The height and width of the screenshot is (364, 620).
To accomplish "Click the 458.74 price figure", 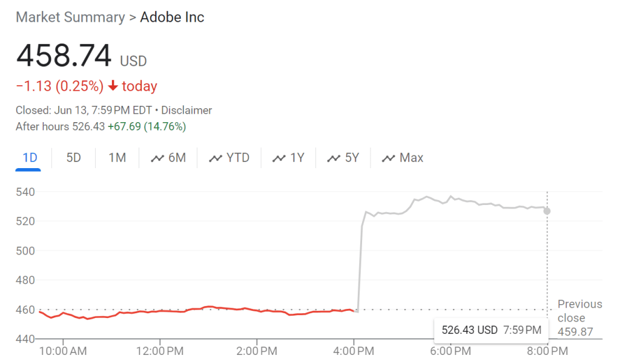I will pos(64,56).
